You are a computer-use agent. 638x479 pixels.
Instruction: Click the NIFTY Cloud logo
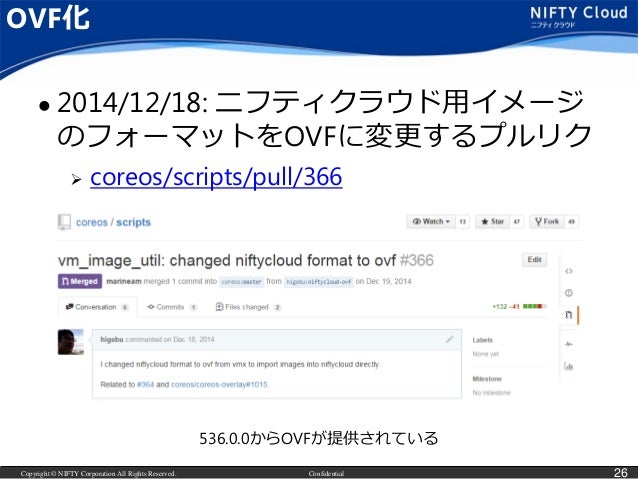(x=579, y=16)
